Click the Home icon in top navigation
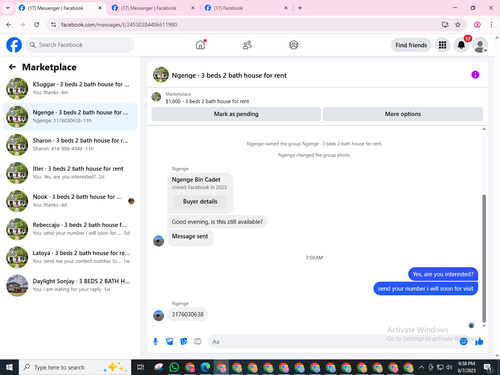The height and width of the screenshot is (375, 500). (x=200, y=45)
